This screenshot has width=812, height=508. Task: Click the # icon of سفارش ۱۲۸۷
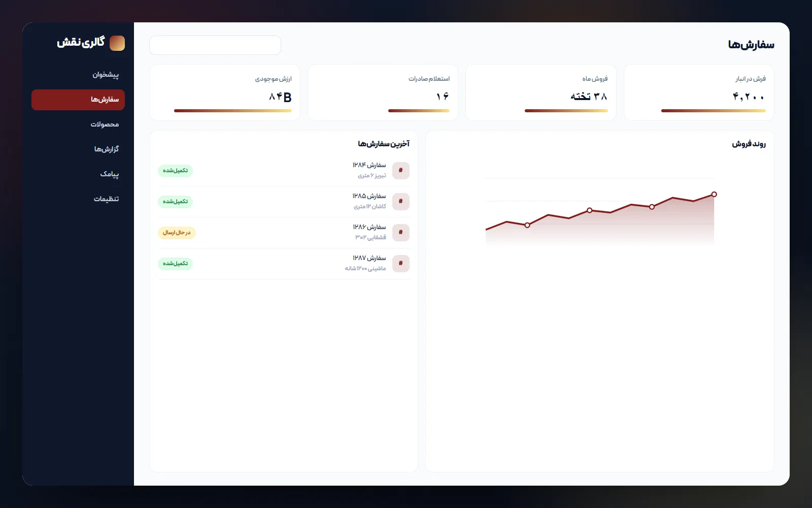(401, 264)
